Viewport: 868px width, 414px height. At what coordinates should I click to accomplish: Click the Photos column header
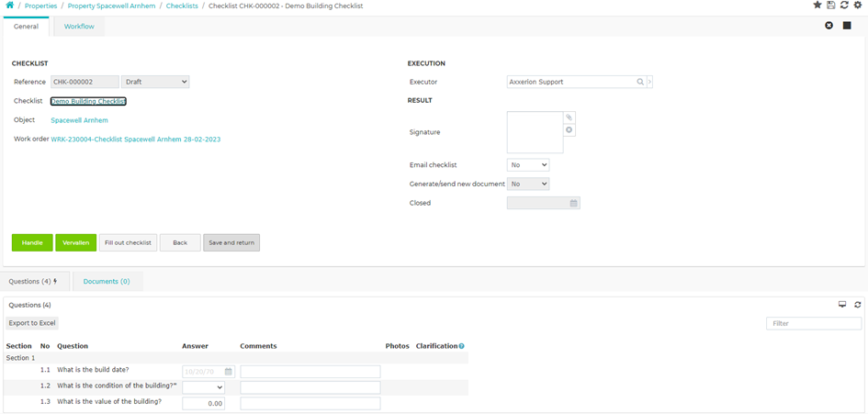[x=397, y=346]
